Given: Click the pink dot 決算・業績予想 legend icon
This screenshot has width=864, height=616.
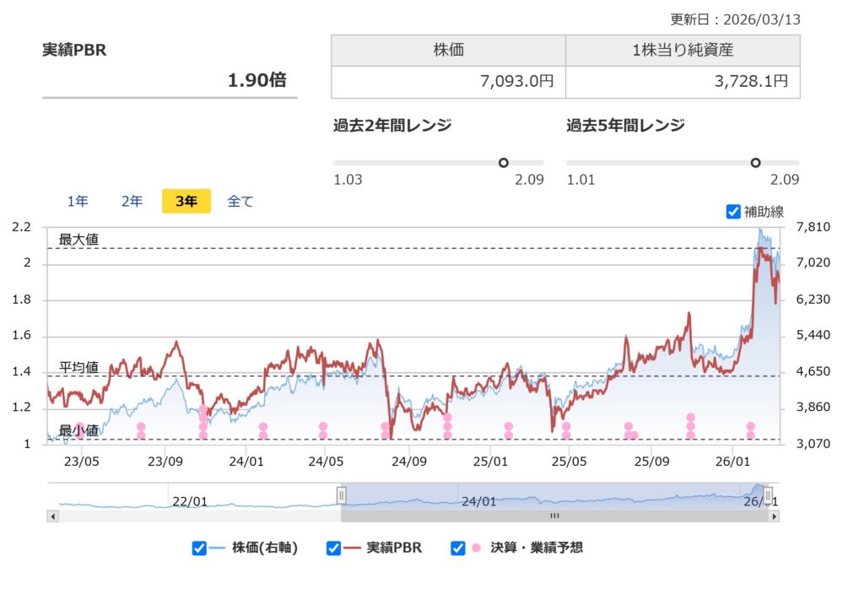Looking at the screenshot, I should (476, 548).
